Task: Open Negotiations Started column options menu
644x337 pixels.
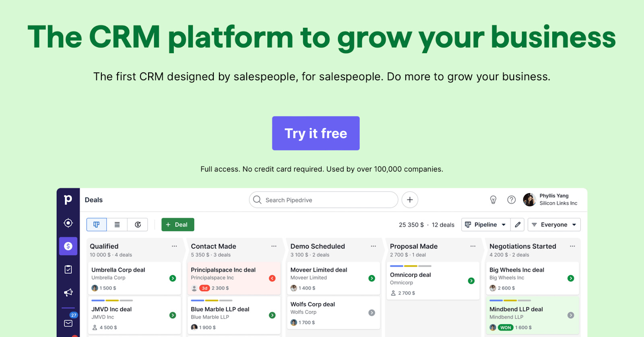Action: click(x=572, y=246)
